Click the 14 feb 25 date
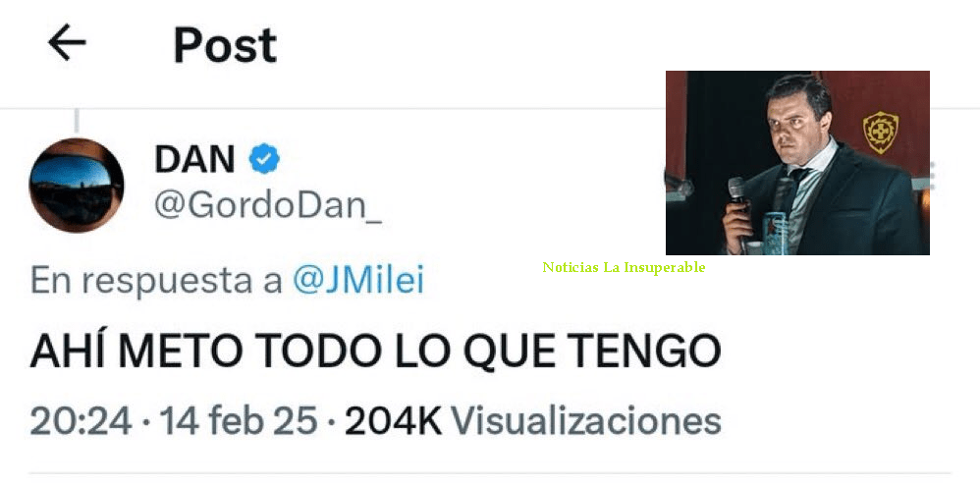980x487 pixels. pos(239,421)
